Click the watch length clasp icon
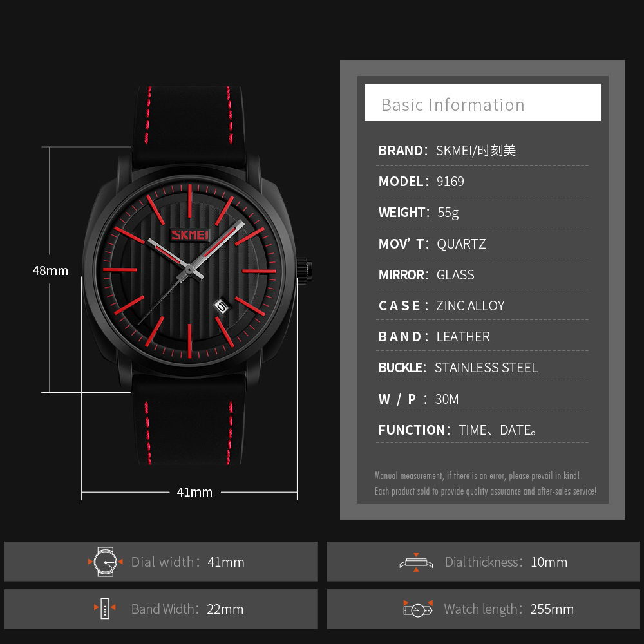644x644 pixels. [419, 609]
